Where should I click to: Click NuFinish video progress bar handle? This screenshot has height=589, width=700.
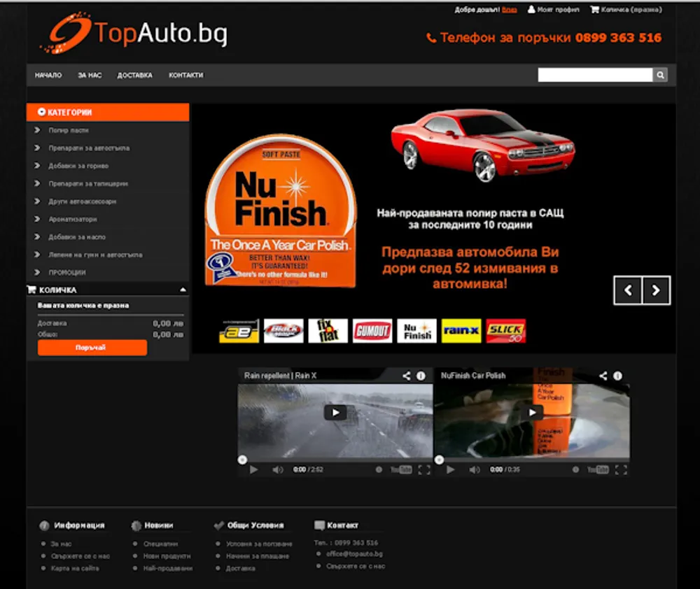click(440, 460)
